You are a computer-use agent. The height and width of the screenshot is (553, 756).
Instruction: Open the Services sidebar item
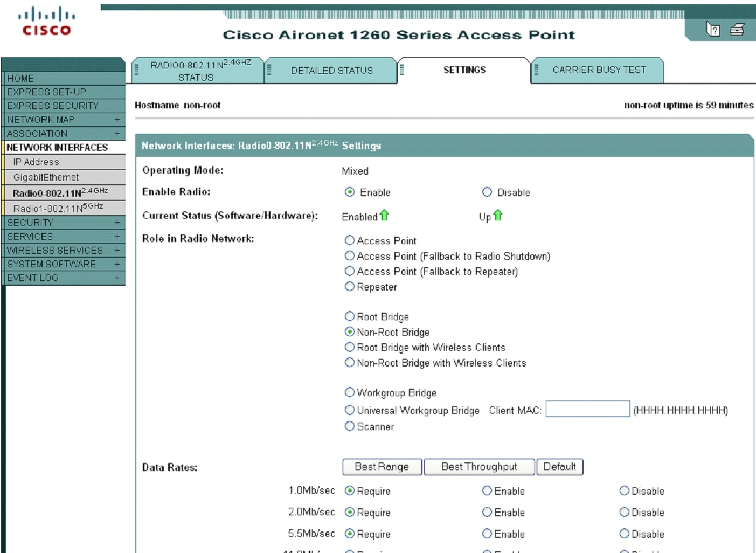click(64, 236)
